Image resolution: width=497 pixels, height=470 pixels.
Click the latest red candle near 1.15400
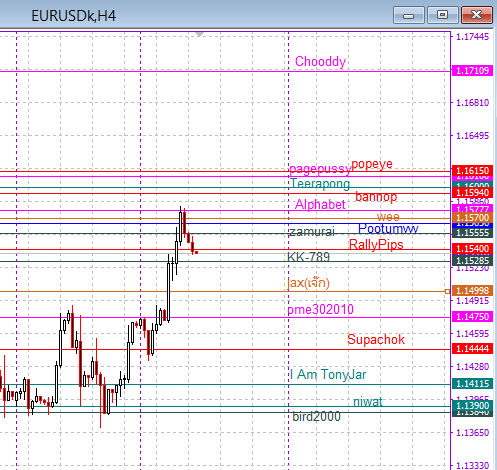click(196, 253)
